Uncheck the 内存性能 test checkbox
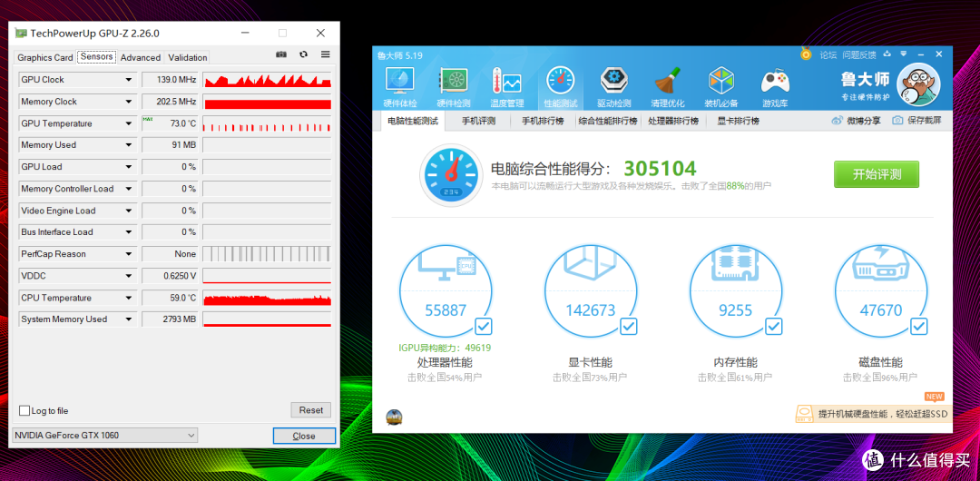980x481 pixels. (773, 326)
